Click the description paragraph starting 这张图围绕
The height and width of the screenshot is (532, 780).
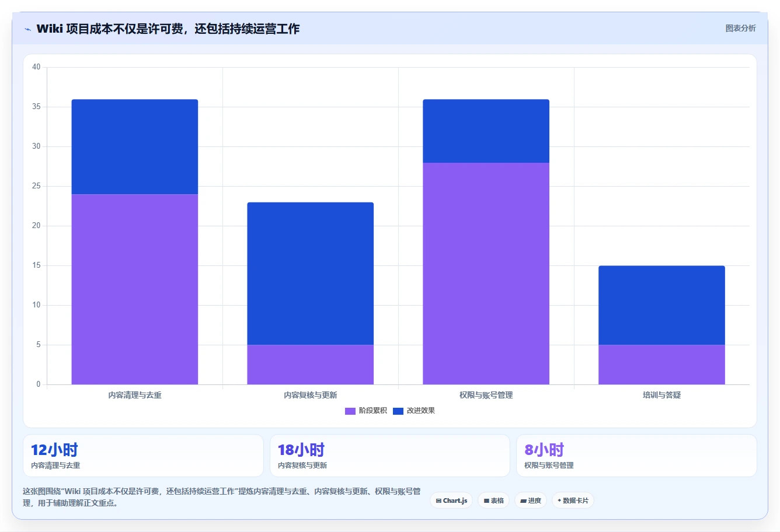tap(222, 497)
